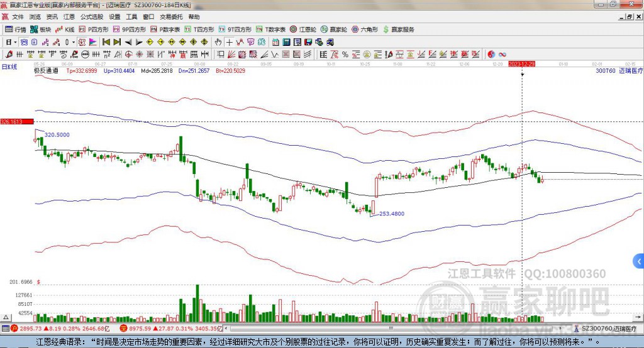Click the volume panel triangle button
This screenshot has height=348, width=644.
[6, 317]
